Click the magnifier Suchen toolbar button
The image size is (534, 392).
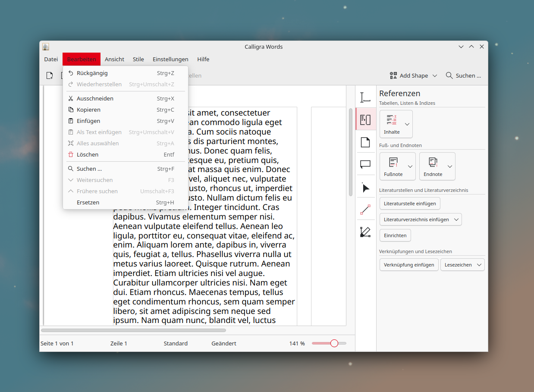(x=463, y=75)
